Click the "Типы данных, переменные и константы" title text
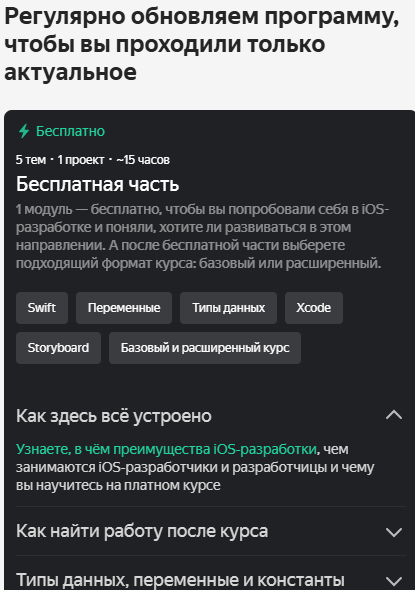The width and height of the screenshot is (415, 590). [x=180, y=580]
